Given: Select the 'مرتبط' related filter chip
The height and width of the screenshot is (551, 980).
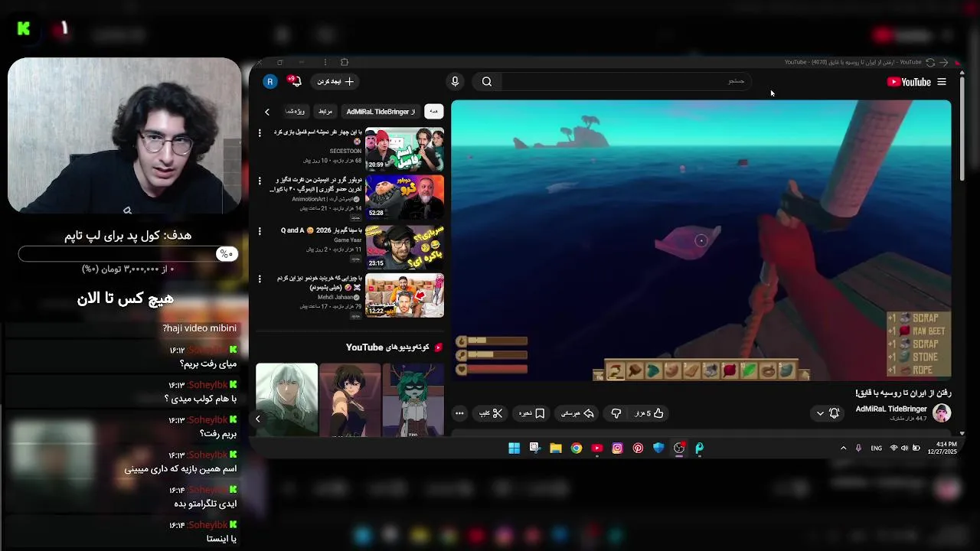Looking at the screenshot, I should coord(325,112).
